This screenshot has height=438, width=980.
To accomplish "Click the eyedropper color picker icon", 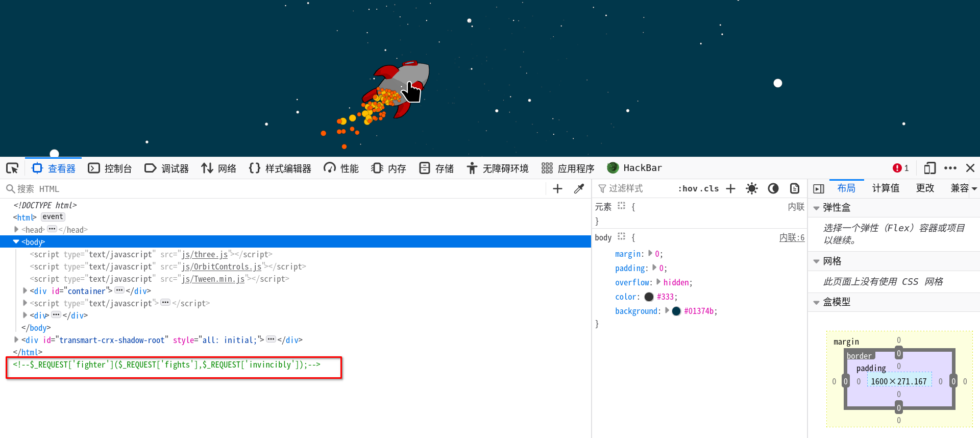I will pos(579,189).
